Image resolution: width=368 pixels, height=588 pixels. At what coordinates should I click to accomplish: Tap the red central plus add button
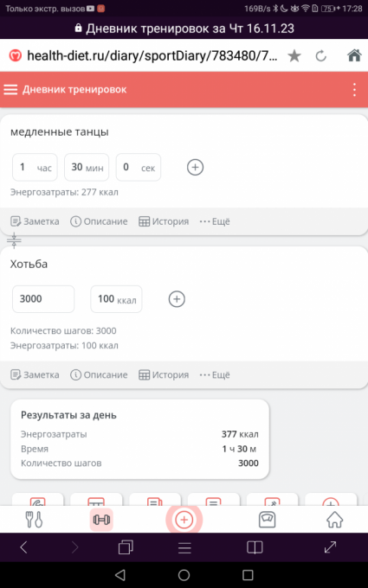pyautogui.click(x=184, y=520)
